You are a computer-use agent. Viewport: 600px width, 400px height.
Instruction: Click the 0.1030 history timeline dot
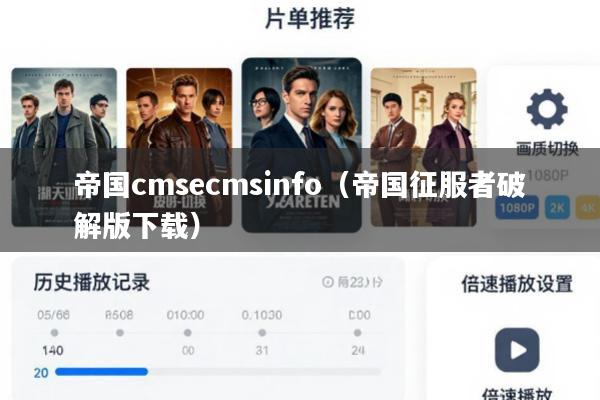coord(262,333)
